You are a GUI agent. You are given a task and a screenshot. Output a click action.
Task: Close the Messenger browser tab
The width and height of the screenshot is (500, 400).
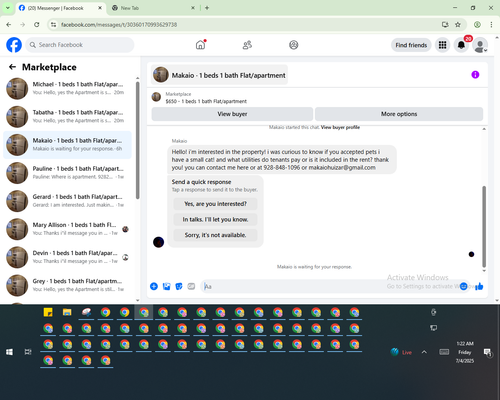[100, 8]
